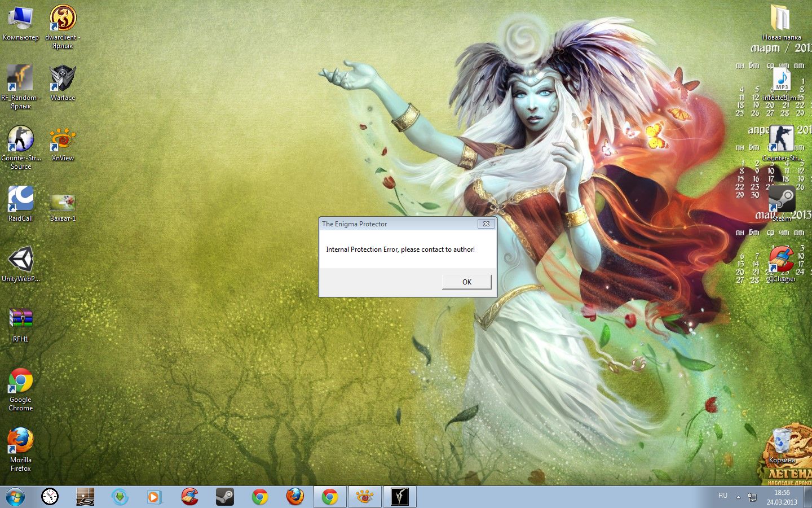Select the infected MP3 file icon

782,83
